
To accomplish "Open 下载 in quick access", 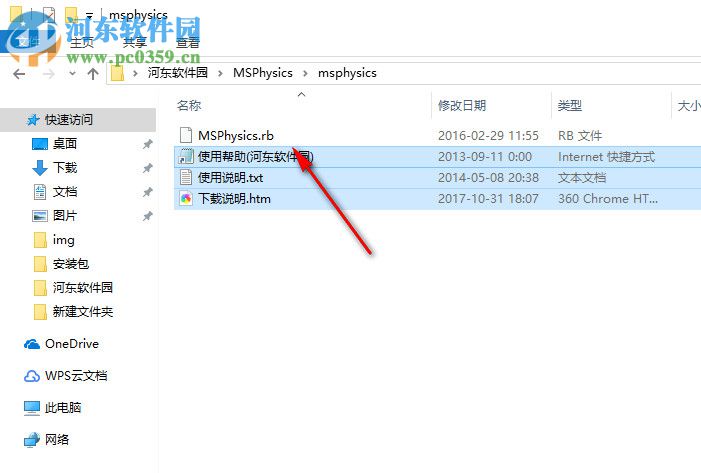I will click(x=65, y=168).
